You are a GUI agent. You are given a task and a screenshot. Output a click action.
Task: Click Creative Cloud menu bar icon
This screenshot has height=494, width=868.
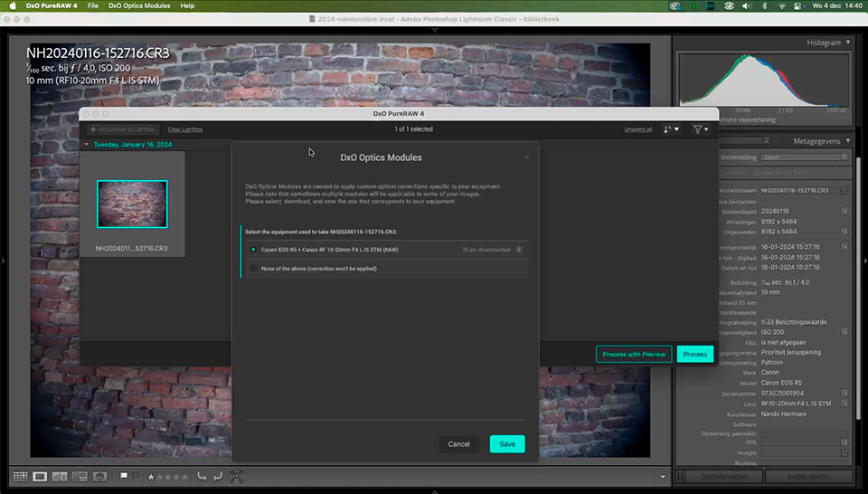coord(675,5)
